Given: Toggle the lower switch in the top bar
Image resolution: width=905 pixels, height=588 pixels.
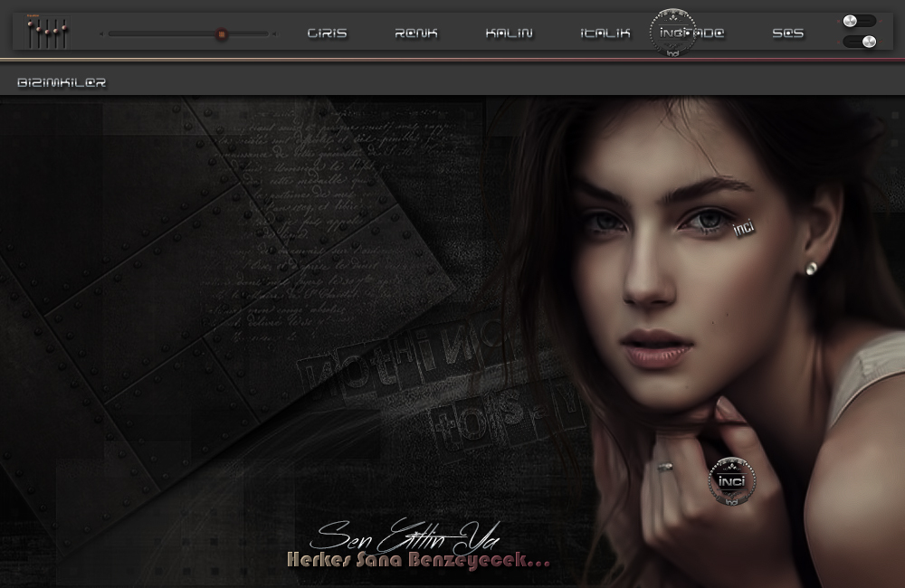Looking at the screenshot, I should pyautogui.click(x=860, y=42).
